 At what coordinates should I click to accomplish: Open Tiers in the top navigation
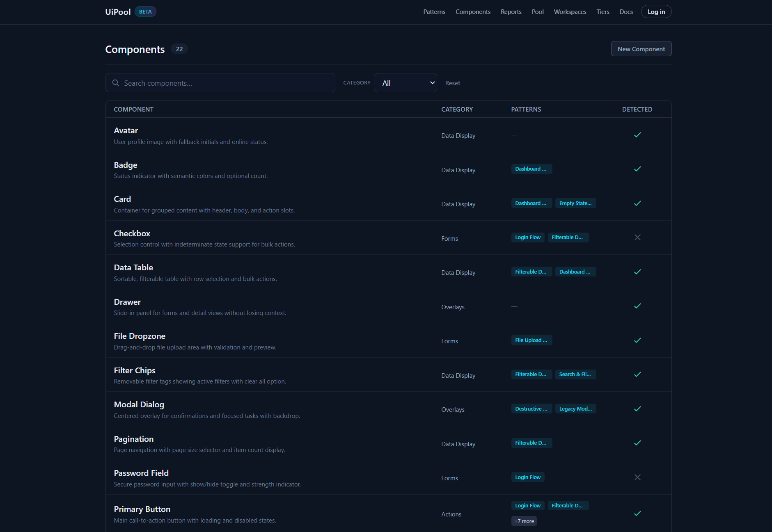coord(603,12)
